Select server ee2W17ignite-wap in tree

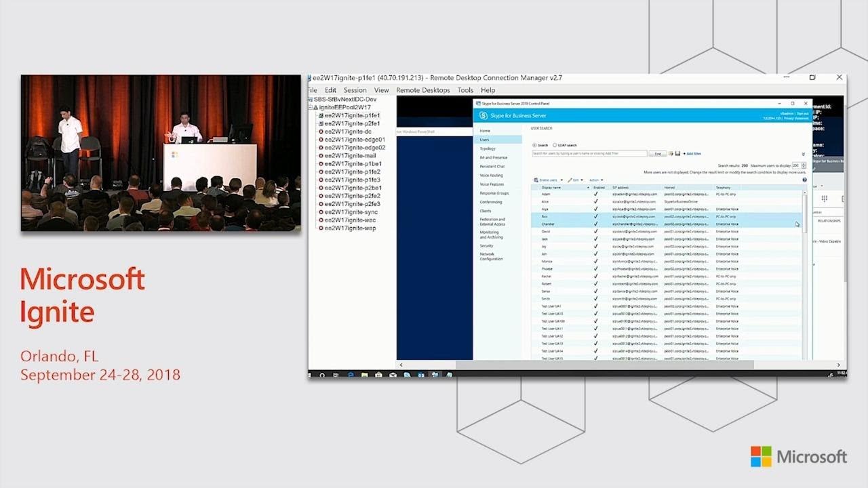click(350, 228)
